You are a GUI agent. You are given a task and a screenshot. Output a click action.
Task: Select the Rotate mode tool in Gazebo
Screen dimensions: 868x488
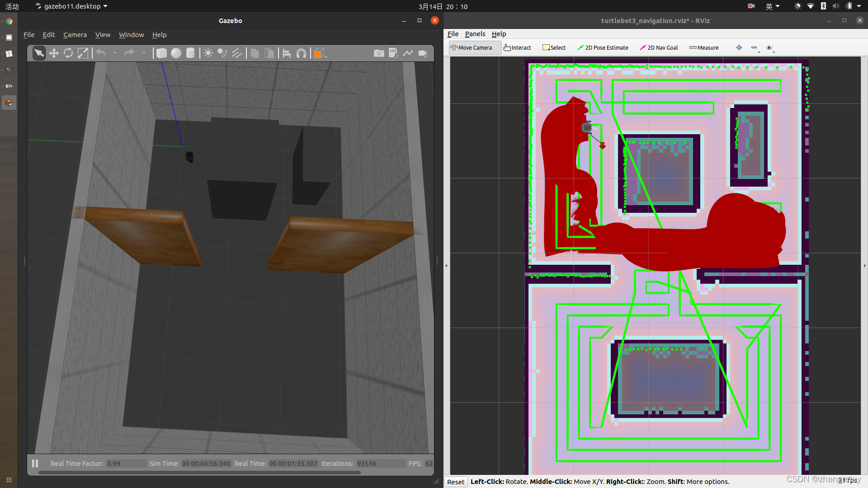(68, 53)
